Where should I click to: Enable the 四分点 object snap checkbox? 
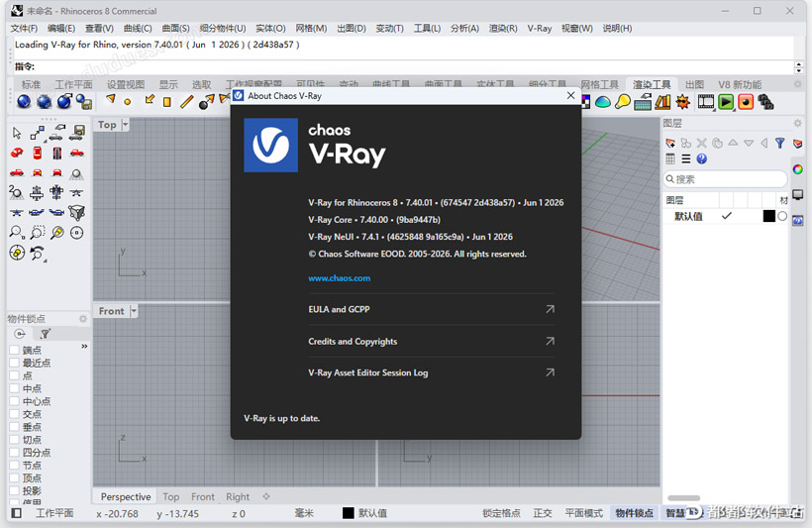[x=15, y=453]
